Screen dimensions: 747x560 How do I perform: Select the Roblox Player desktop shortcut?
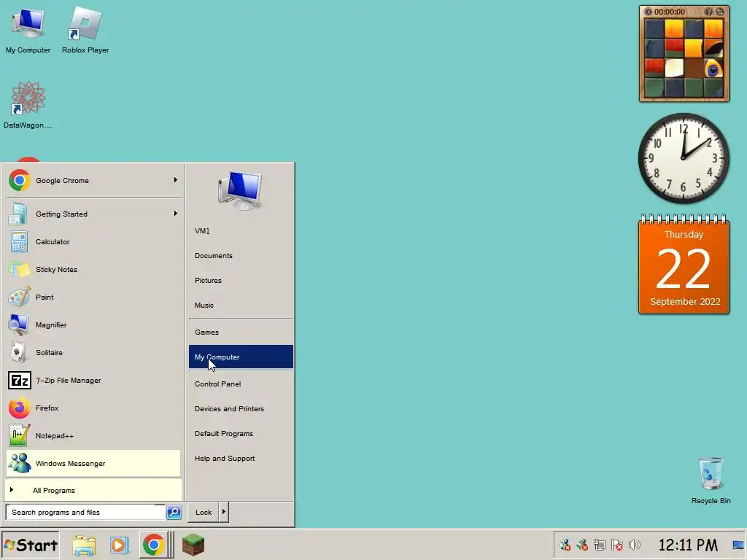tap(85, 31)
